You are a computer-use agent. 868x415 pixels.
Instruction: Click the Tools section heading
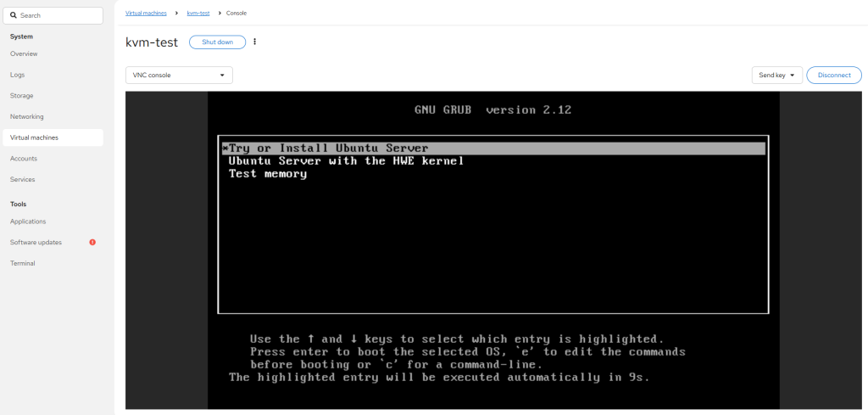click(19, 204)
